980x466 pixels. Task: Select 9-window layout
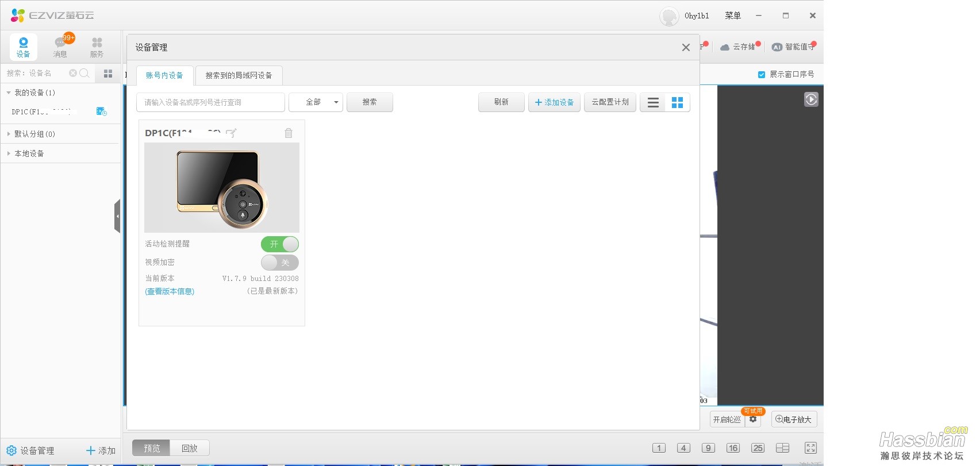[x=708, y=448]
